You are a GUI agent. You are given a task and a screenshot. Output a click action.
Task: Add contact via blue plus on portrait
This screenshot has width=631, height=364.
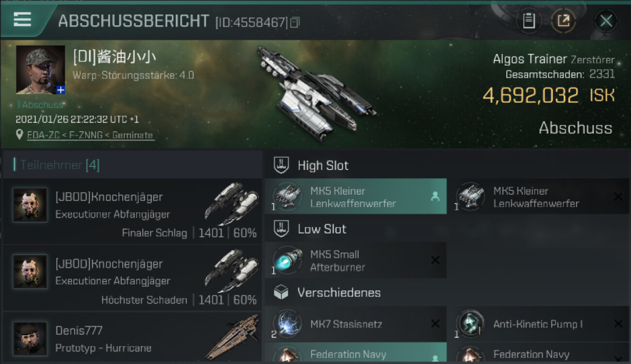[60, 90]
